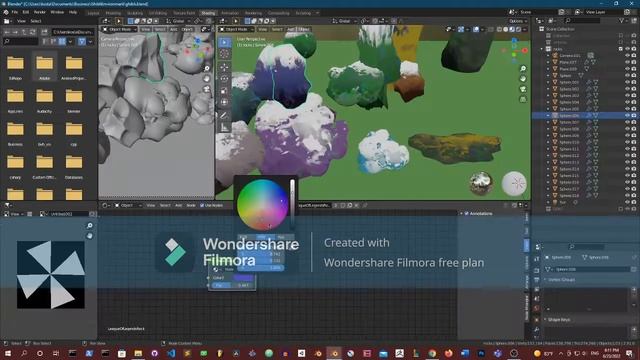Switch perspective/orthographic in right viewport

523,99
